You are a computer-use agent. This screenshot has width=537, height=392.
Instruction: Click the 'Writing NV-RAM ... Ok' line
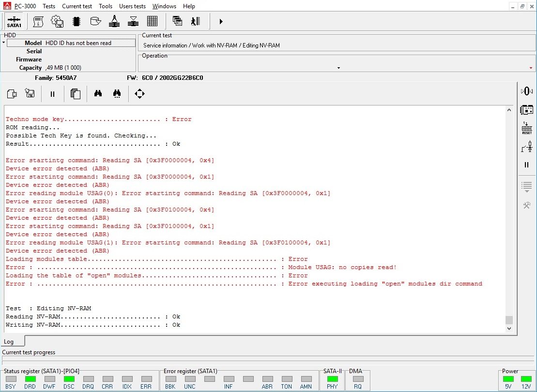93,325
